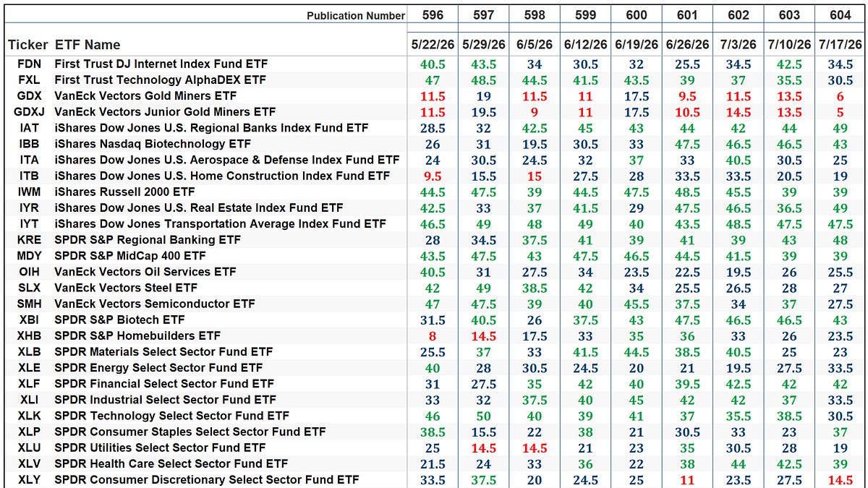Click the SMH ticker cell
This screenshot has width=868, height=488.
28,304
